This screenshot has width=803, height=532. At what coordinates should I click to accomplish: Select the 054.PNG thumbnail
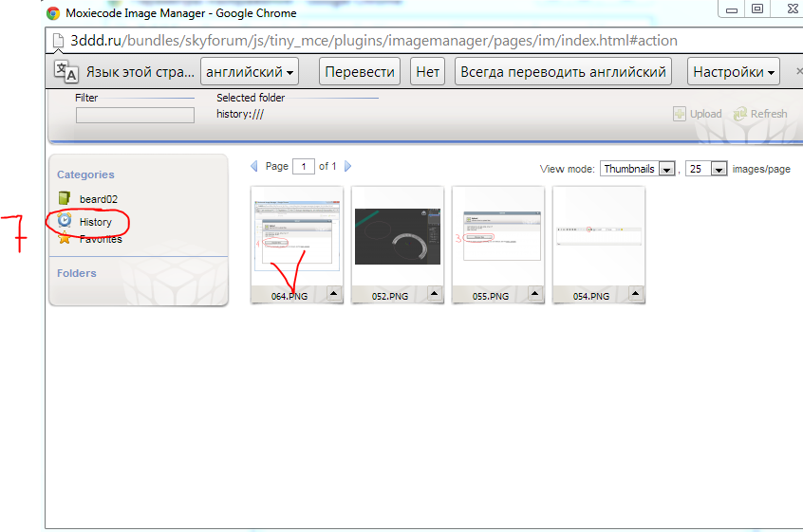(x=598, y=236)
